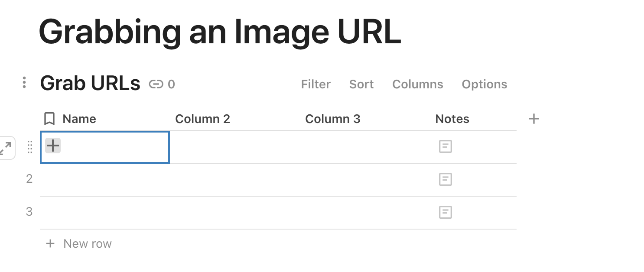Open the Sort menu
This screenshot has height=272, width=644.
[361, 84]
